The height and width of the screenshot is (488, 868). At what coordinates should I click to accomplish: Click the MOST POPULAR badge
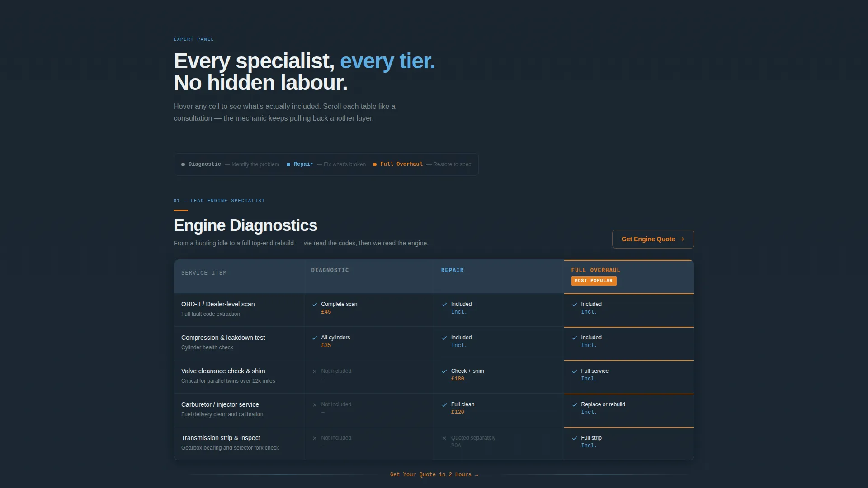pos(594,281)
